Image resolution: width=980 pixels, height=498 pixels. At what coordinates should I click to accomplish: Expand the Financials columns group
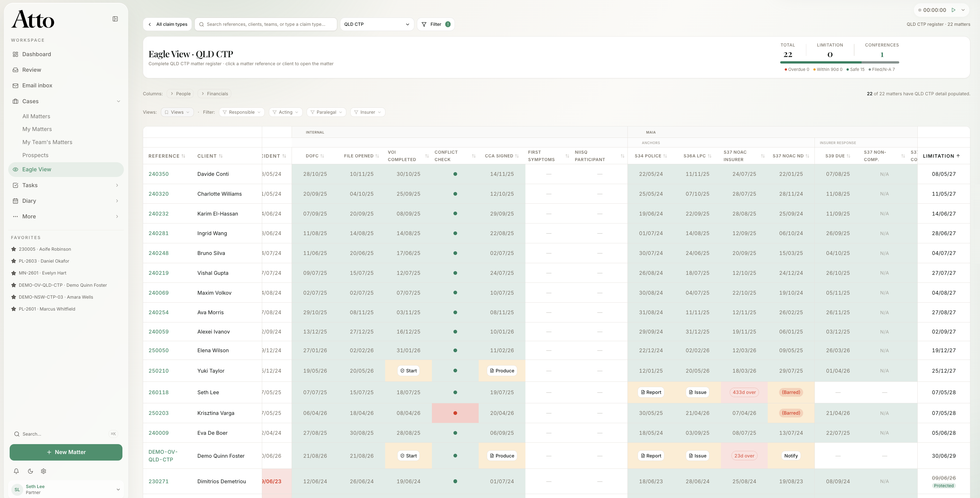point(214,94)
